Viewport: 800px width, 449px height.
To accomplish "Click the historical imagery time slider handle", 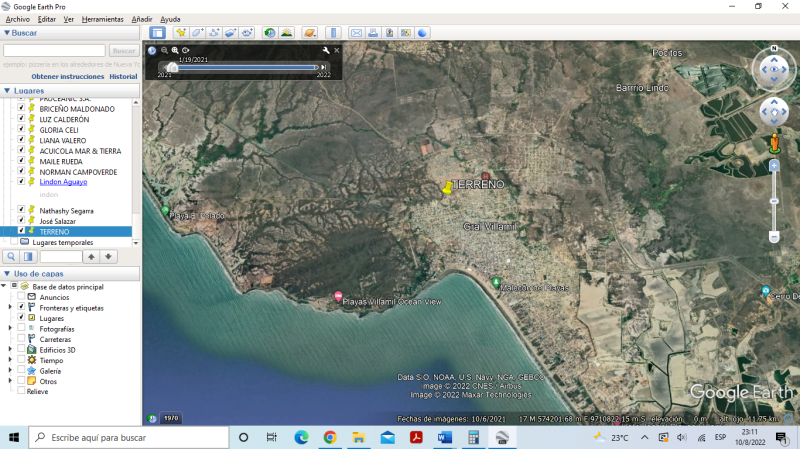I will coord(172,67).
